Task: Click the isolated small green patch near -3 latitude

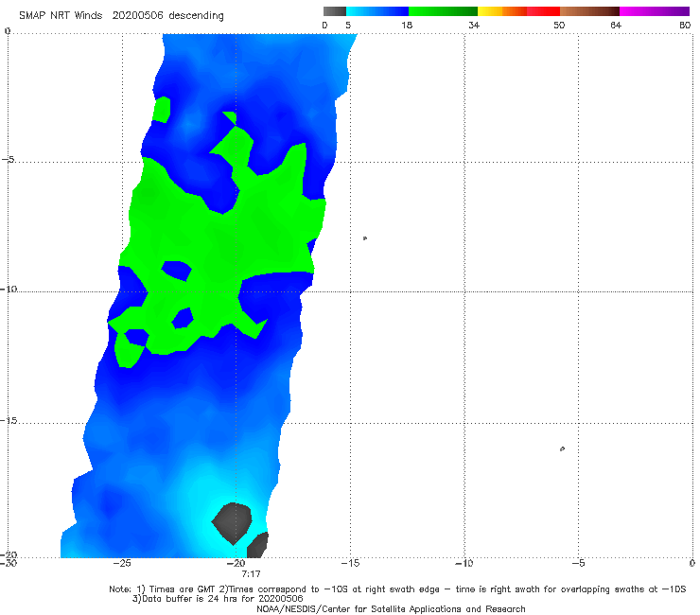Action: tap(162, 110)
